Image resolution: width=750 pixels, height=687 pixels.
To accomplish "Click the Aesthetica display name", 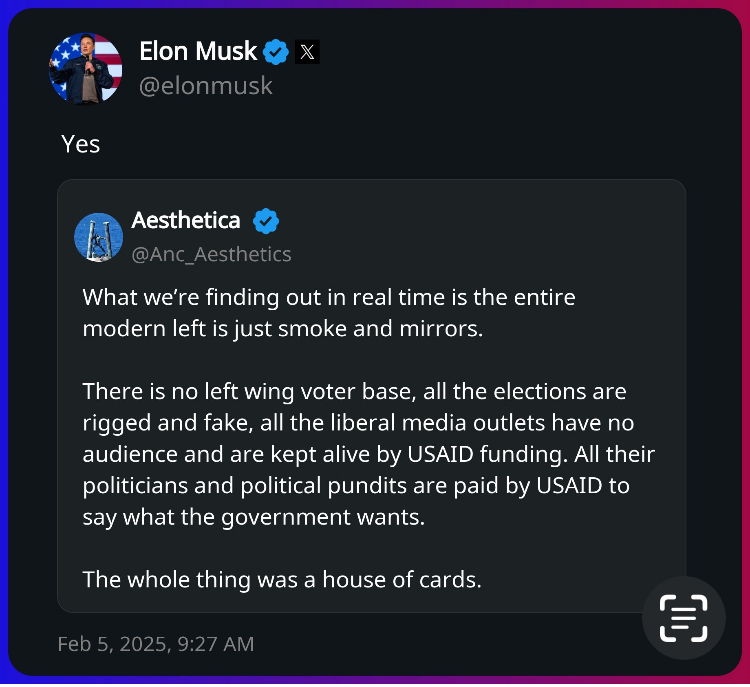I will click(186, 220).
